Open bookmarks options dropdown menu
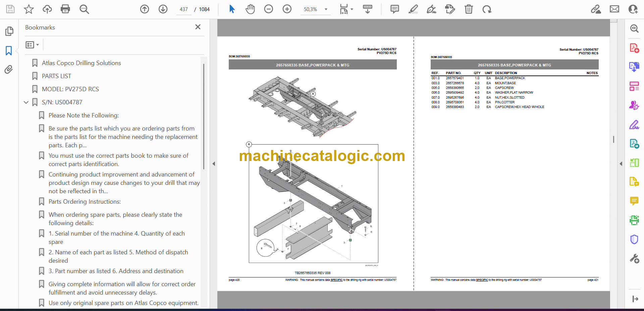The width and height of the screenshot is (644, 311). [x=33, y=45]
